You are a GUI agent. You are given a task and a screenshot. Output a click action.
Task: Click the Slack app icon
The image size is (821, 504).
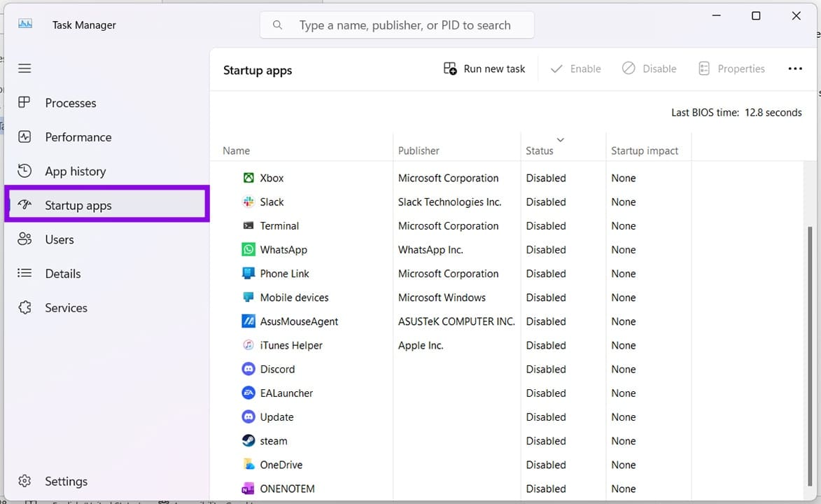[248, 202]
